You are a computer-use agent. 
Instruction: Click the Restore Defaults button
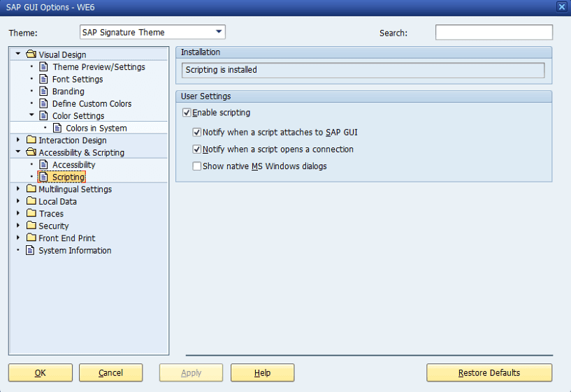click(489, 372)
